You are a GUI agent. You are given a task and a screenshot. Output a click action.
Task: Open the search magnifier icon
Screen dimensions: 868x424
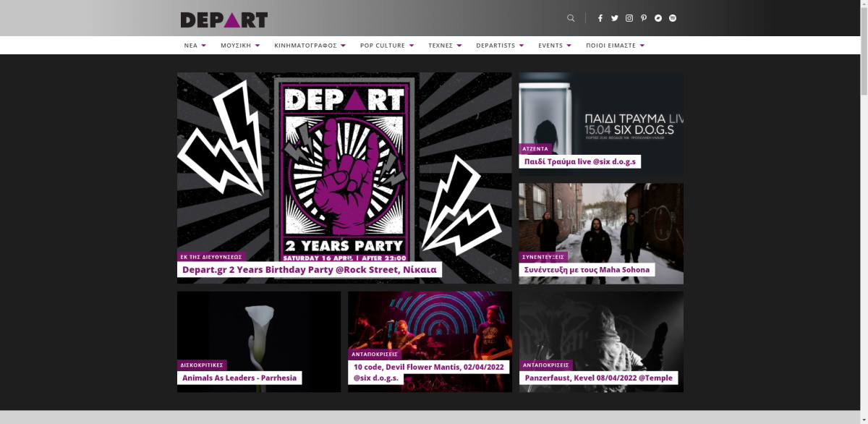click(x=571, y=18)
